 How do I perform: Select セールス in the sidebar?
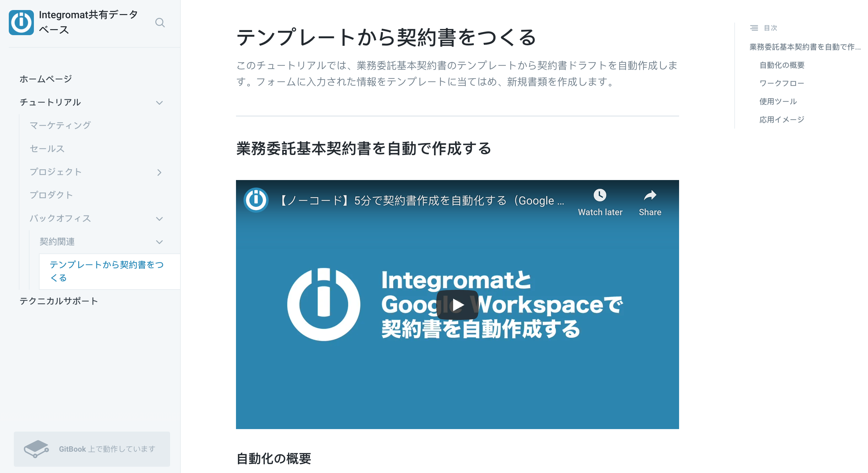tap(47, 149)
